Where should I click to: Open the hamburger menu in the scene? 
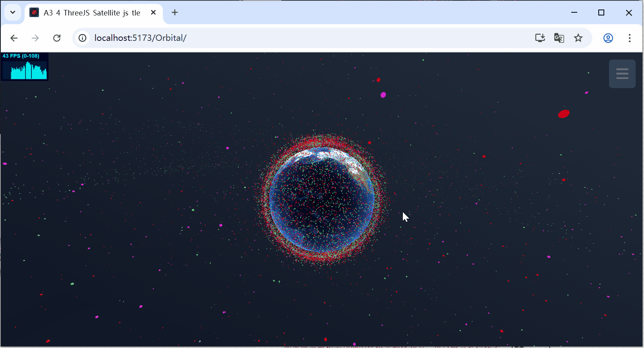[x=622, y=74]
